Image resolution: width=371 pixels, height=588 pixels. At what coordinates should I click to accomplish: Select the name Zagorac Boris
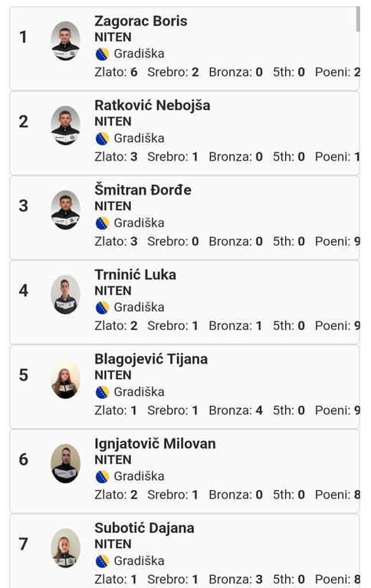[x=141, y=21]
